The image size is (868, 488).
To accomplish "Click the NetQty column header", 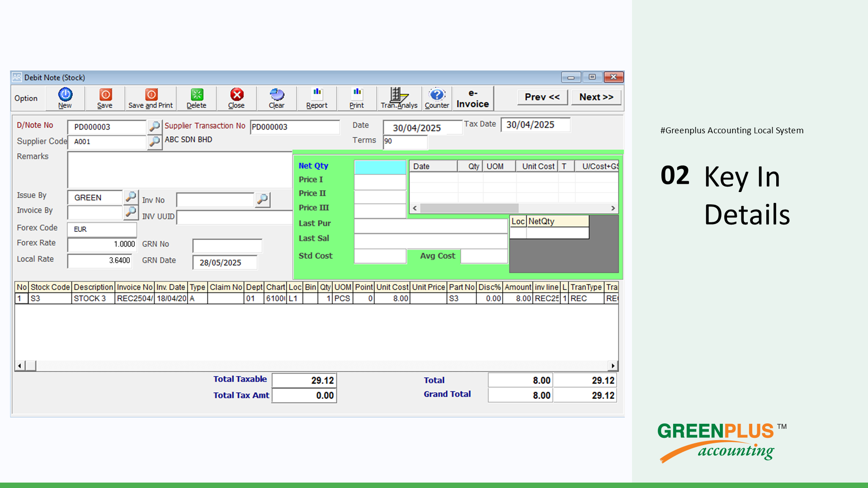I will (558, 221).
